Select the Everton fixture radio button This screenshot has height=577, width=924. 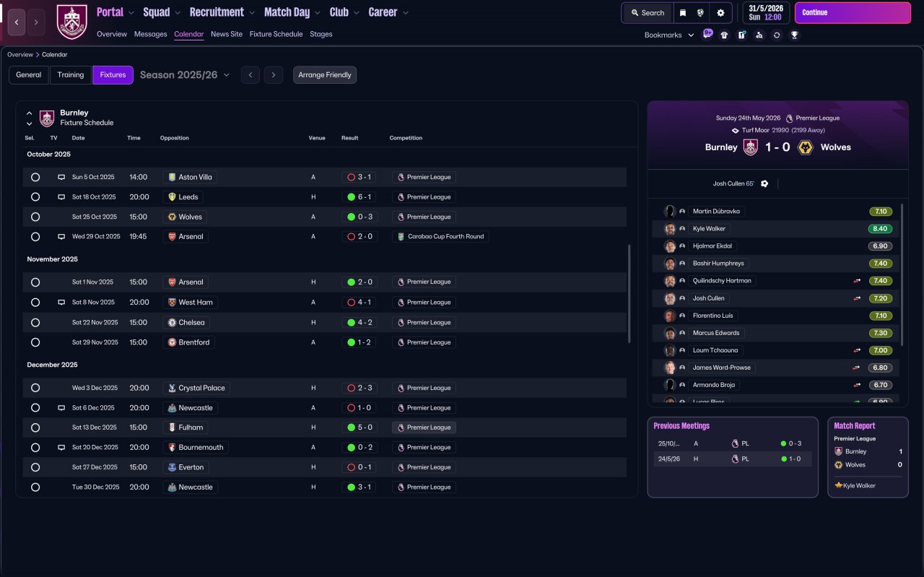click(x=35, y=467)
